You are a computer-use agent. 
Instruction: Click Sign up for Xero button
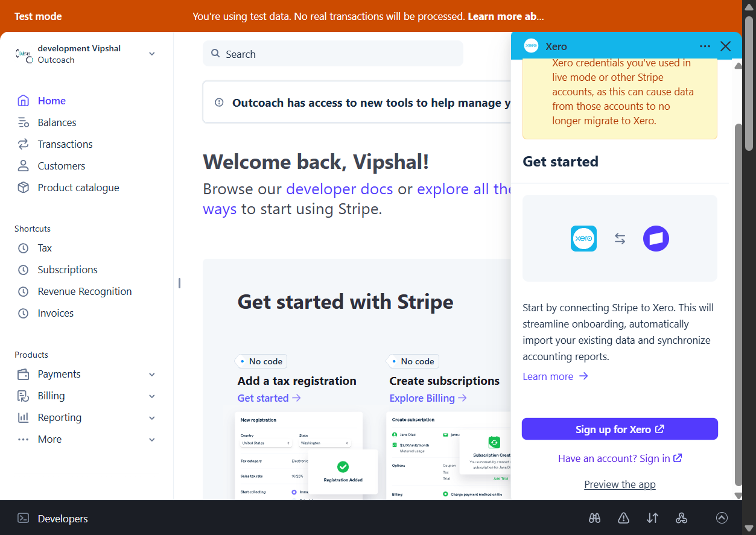pos(620,429)
